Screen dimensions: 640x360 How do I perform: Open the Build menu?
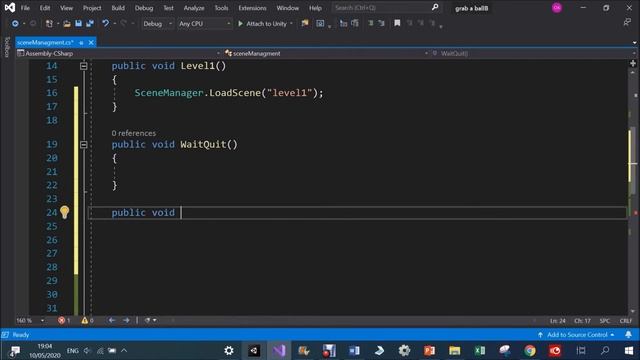(118, 8)
